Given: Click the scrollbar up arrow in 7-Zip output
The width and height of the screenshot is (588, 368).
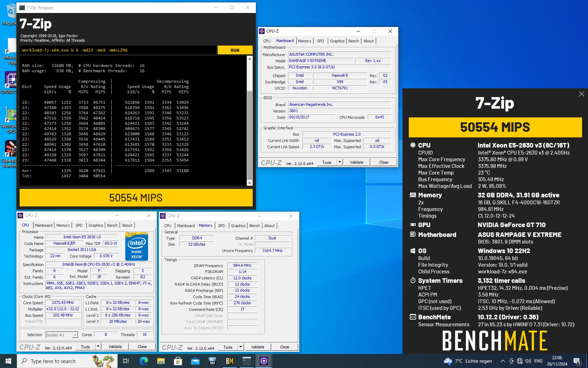Looking at the screenshot, I should (250, 59).
